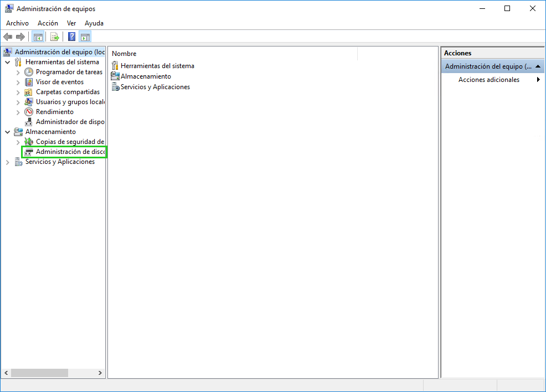Click the tree pane's left scroll arrow
Screen dimensions: 546x392
pyautogui.click(x=6, y=373)
